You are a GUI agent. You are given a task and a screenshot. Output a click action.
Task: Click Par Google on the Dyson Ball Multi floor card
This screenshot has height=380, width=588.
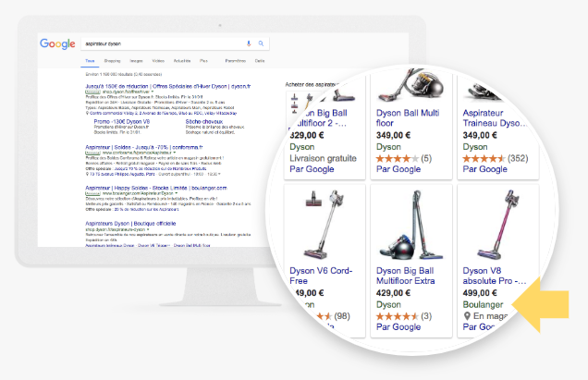pyautogui.click(x=398, y=169)
